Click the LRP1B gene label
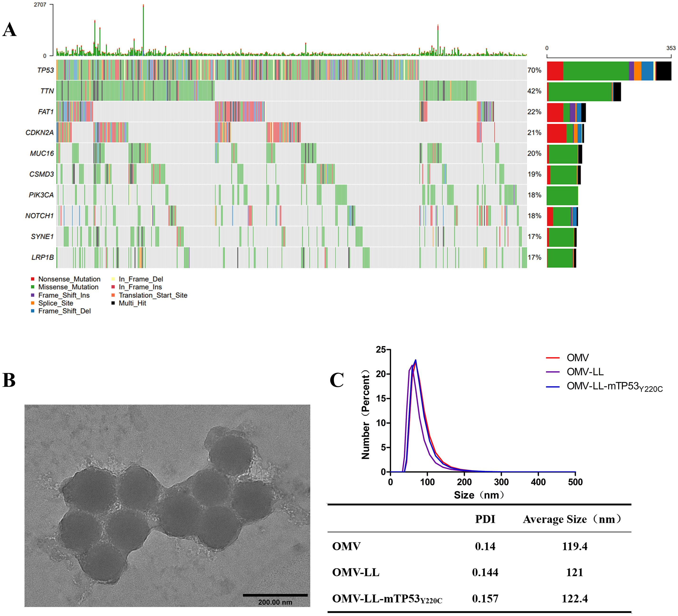The image size is (678, 616). pyautogui.click(x=43, y=258)
